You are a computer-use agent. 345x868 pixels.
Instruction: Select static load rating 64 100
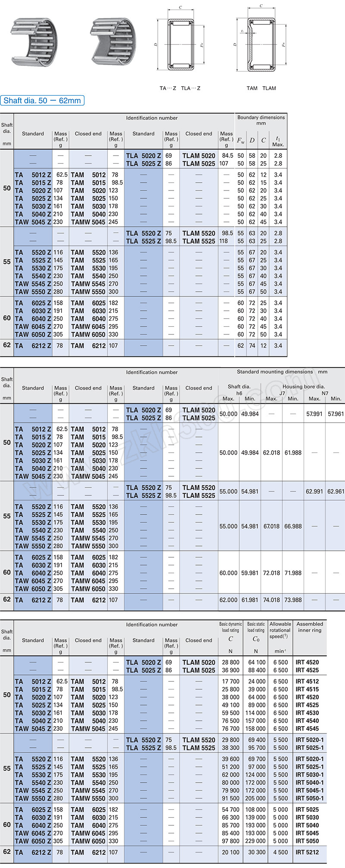point(257,662)
